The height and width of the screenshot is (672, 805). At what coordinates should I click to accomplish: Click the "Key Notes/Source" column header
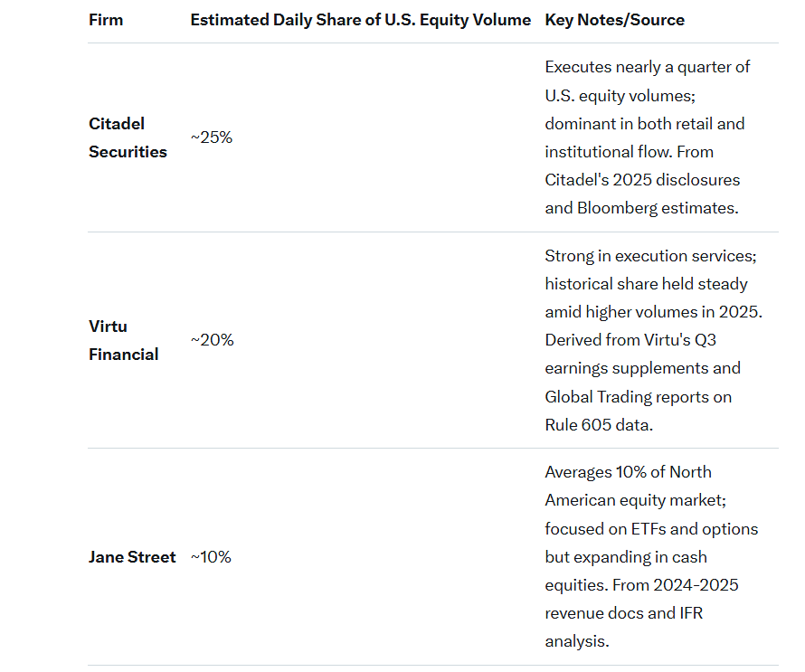(x=614, y=20)
